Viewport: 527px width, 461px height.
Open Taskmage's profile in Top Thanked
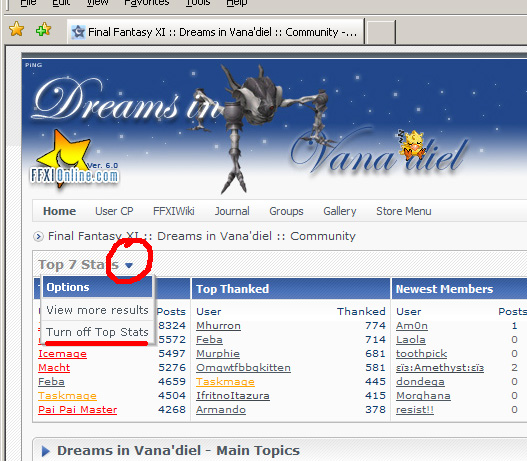225,382
